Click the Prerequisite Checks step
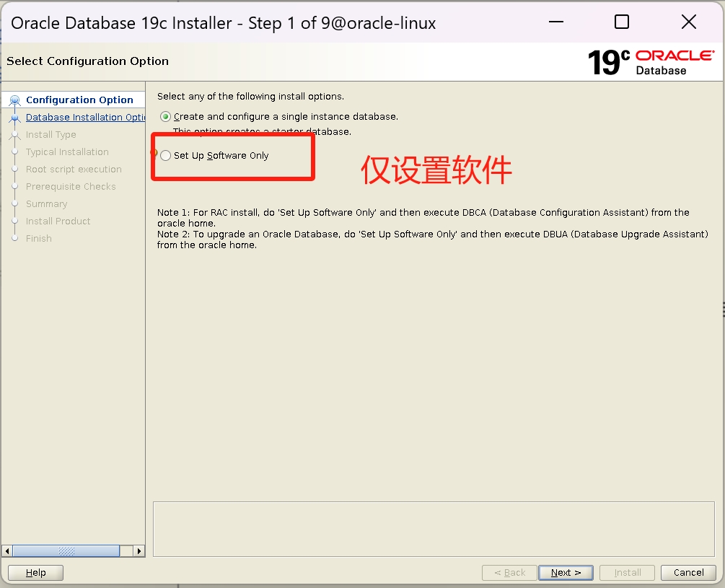Viewport: 725px width, 588px height. pos(71,187)
